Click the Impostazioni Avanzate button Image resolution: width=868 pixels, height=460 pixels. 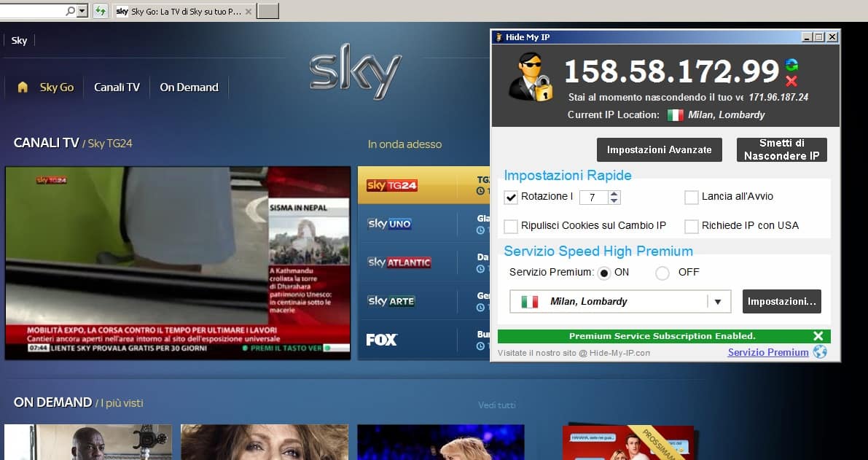point(660,150)
